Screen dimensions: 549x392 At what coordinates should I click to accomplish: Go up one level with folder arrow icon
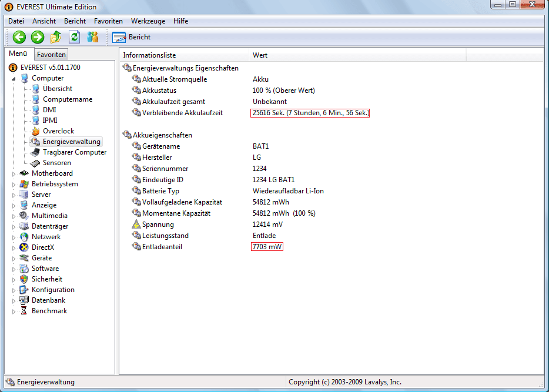point(56,37)
